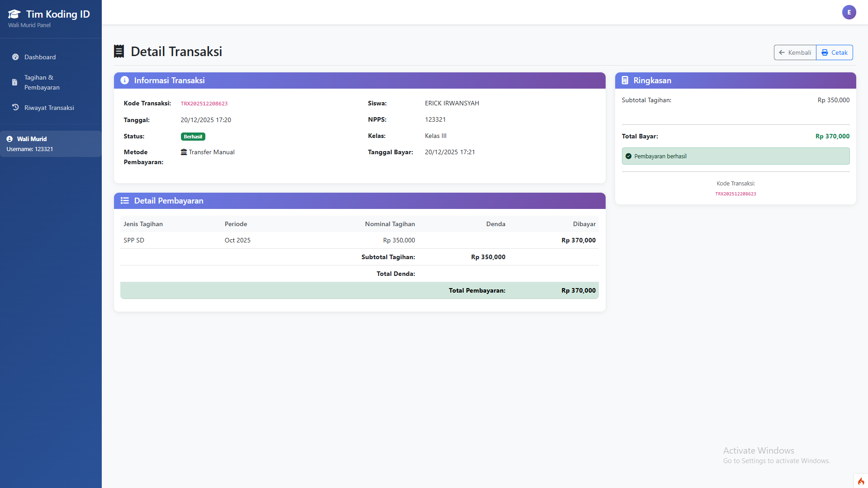868x488 pixels.
Task: Select Tagihan & Pembayaran in the sidebar
Action: 42,82
